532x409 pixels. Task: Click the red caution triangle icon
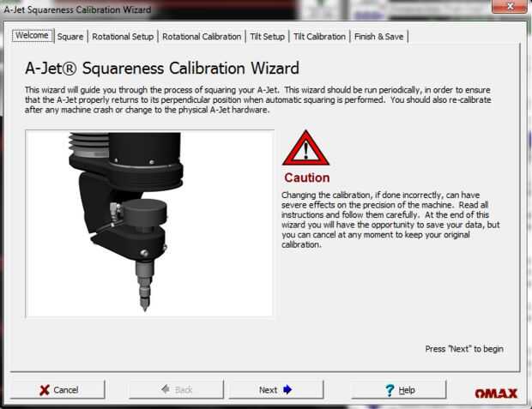click(x=305, y=148)
